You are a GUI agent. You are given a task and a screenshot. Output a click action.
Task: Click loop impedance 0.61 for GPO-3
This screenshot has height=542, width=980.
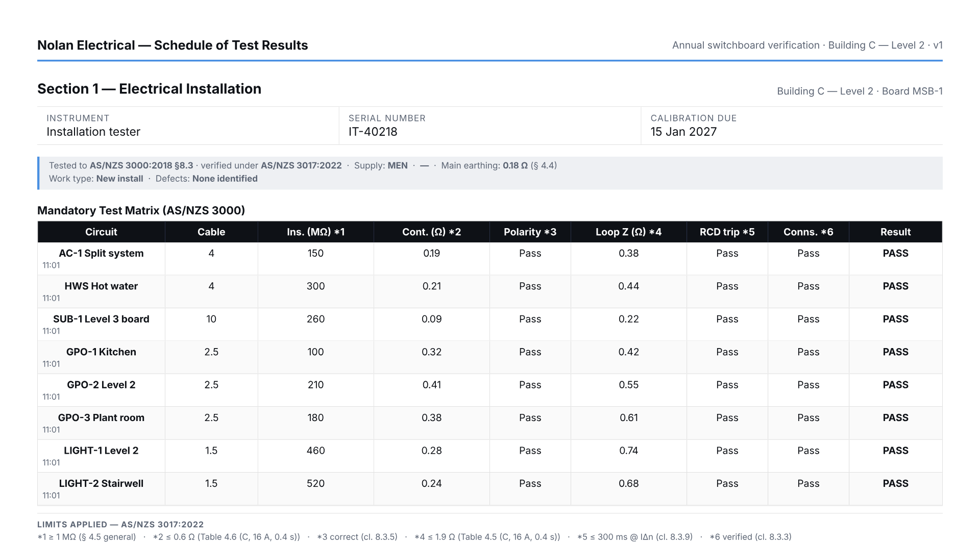[x=628, y=417]
